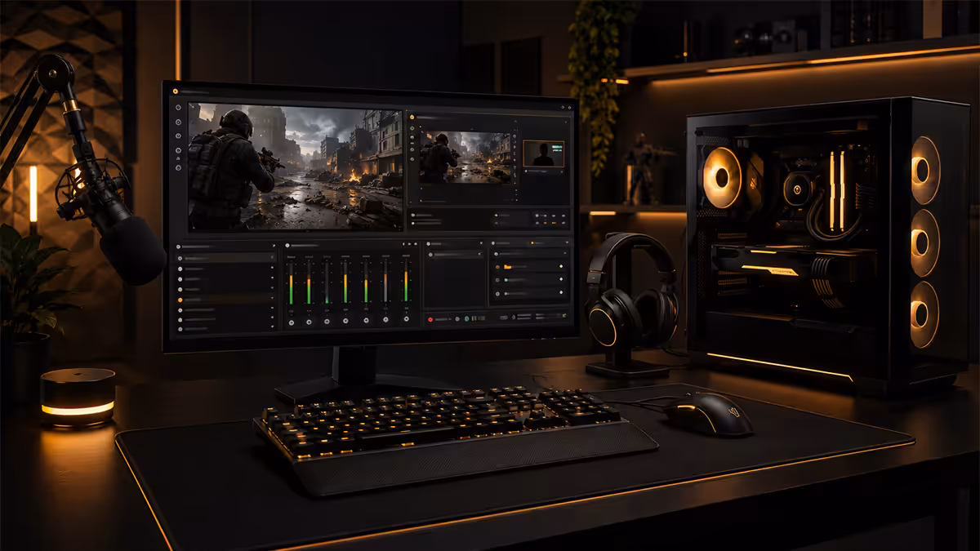Click the orange dot heading the second preview panel
This screenshot has width=980, height=551.
412,117
